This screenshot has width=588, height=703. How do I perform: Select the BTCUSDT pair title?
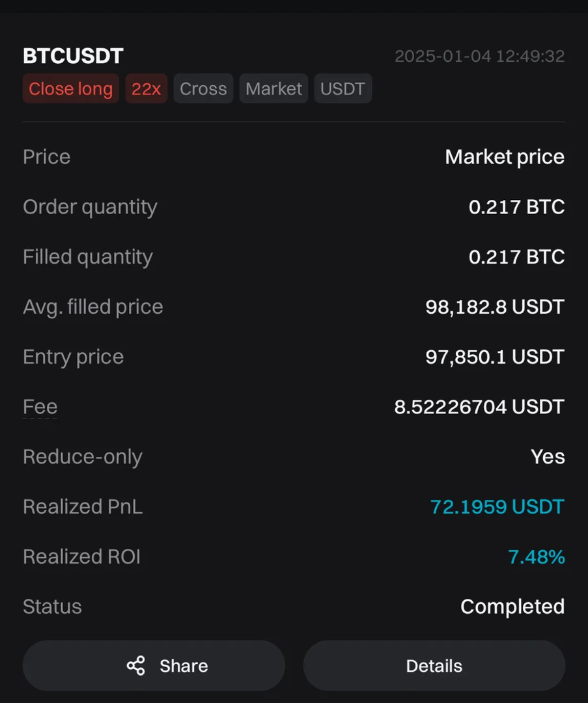[73, 56]
